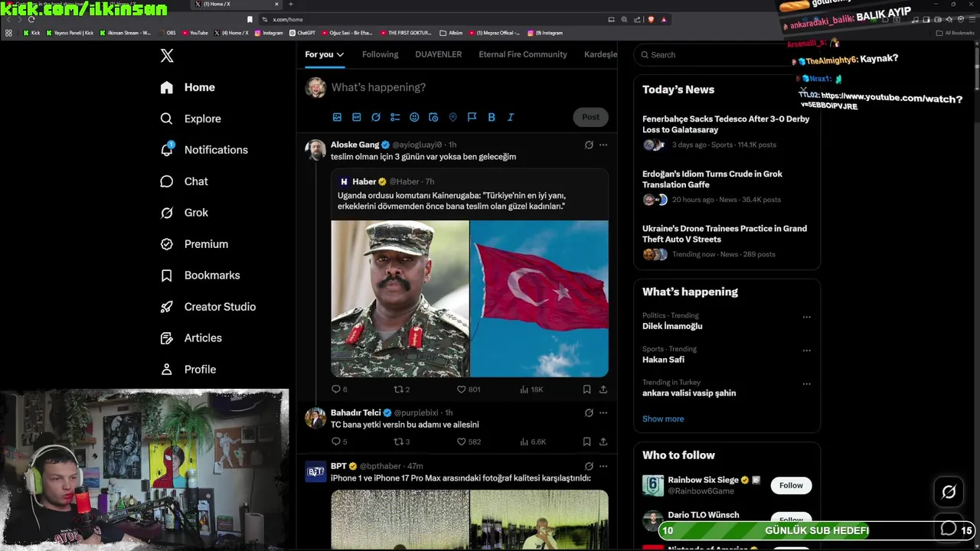The width and height of the screenshot is (980, 551).
Task: Open the YouTube bookmark
Action: pyautogui.click(x=194, y=33)
